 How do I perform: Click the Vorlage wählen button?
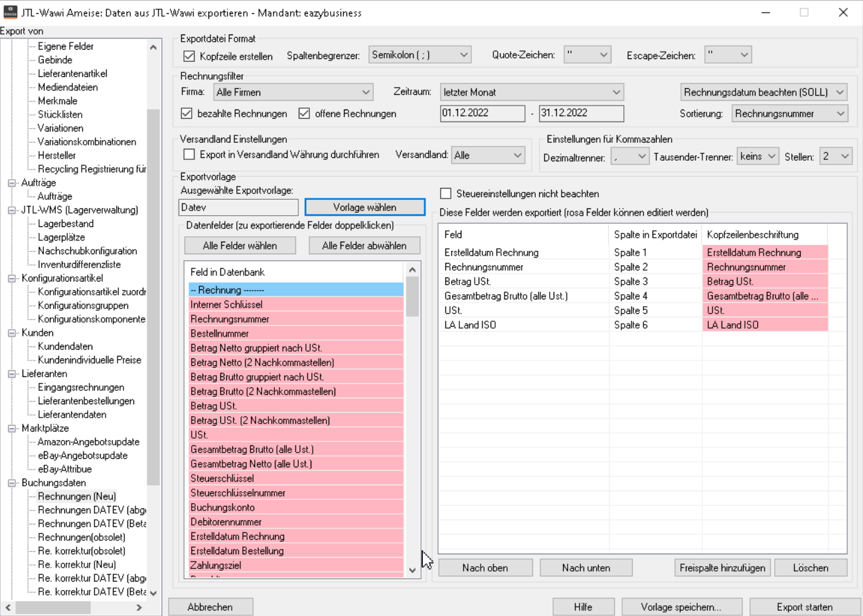pos(364,207)
